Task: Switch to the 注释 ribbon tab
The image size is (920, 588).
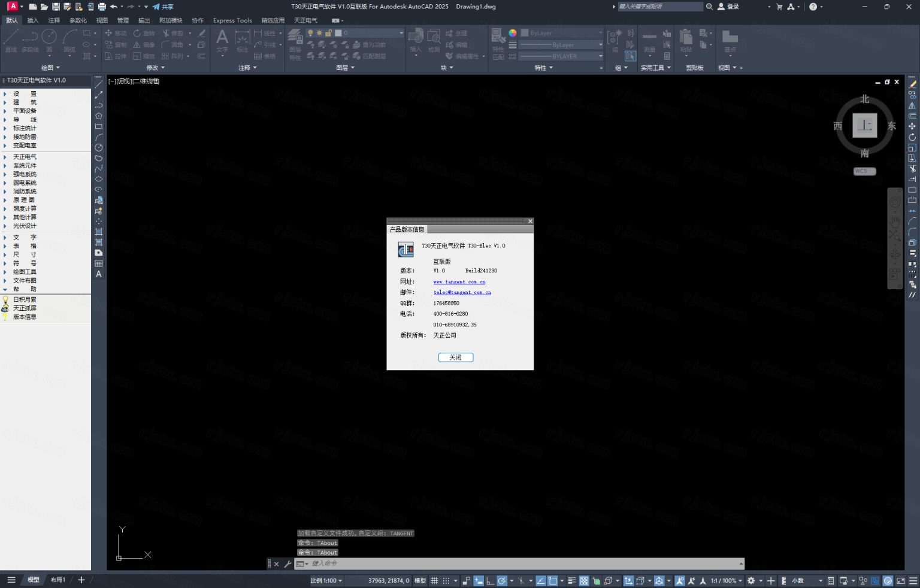Action: point(54,20)
